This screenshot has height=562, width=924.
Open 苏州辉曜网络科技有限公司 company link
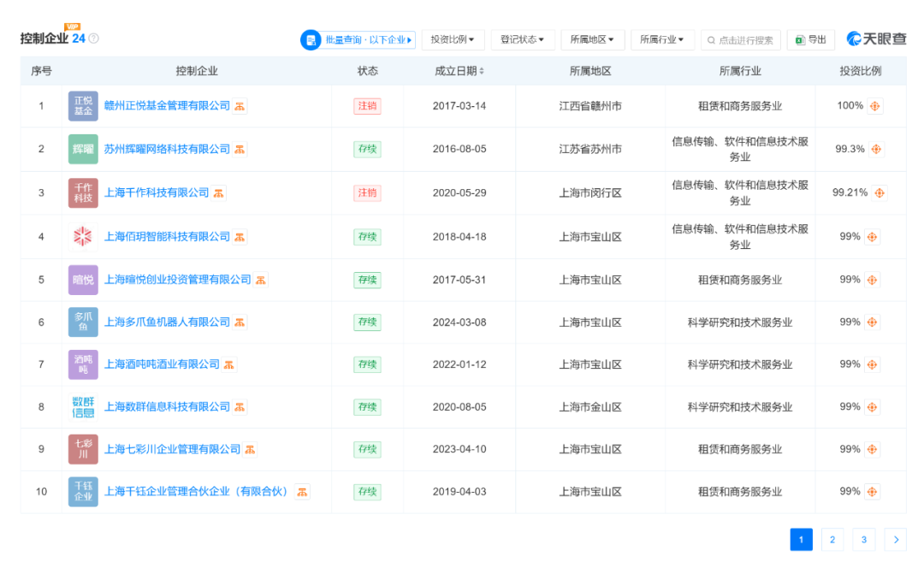pos(167,149)
